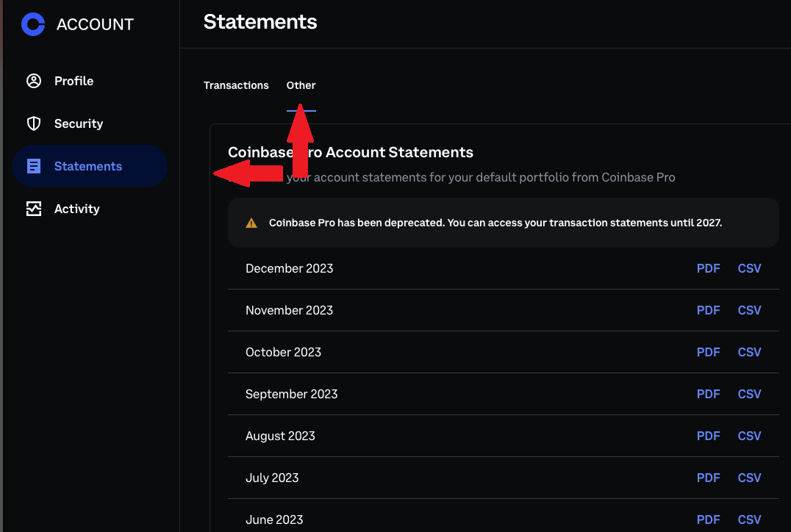Select the Other tab
The image size is (791, 532).
tap(301, 85)
